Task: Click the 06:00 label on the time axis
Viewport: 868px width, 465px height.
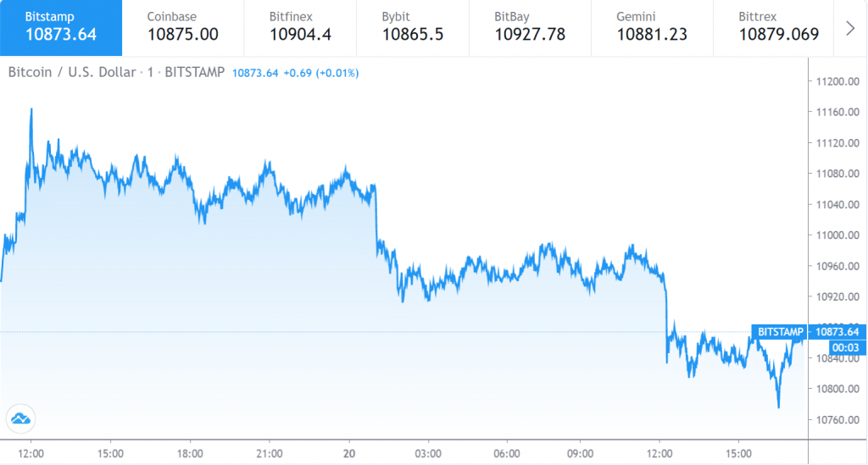Action: (507, 451)
